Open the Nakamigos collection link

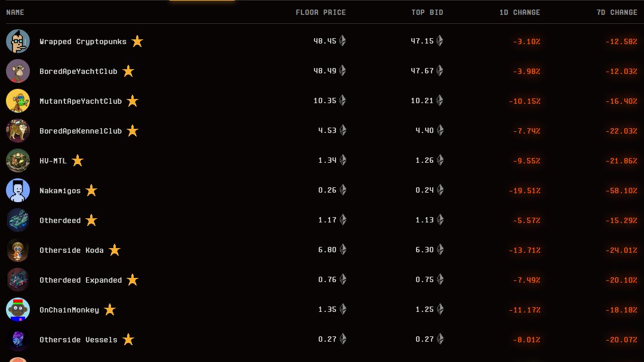(x=60, y=190)
